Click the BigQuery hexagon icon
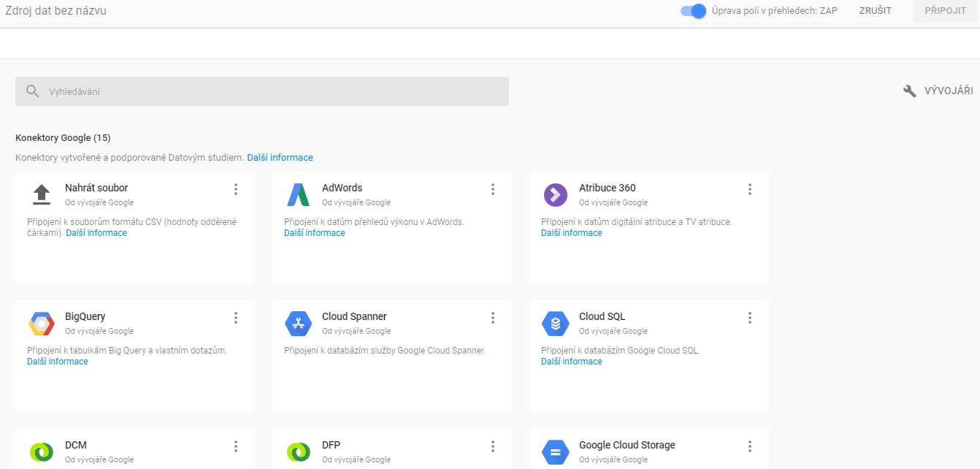The height and width of the screenshot is (469, 980). 42,324
